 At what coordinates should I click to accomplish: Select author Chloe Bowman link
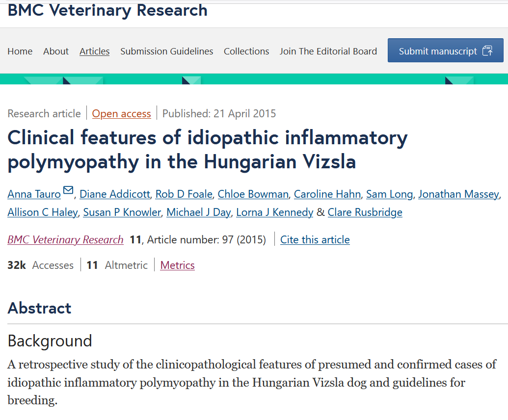[253, 194]
